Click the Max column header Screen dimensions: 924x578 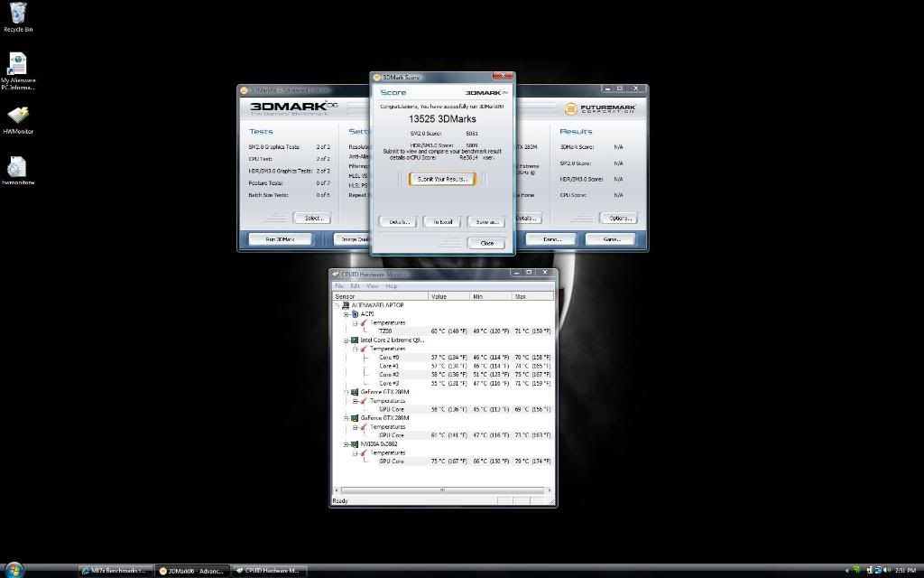(x=533, y=296)
